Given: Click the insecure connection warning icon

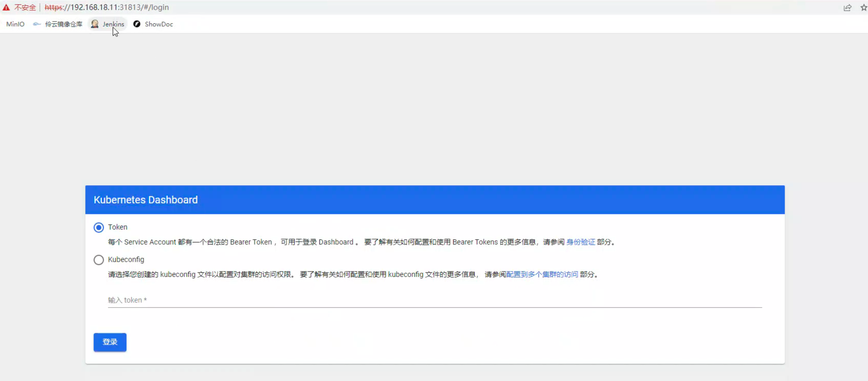Looking at the screenshot, I should tap(6, 7).
